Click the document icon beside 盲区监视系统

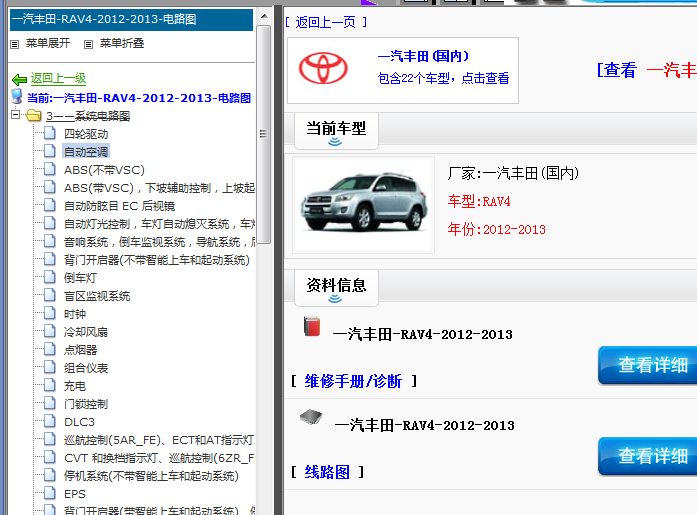pyautogui.click(x=50, y=295)
